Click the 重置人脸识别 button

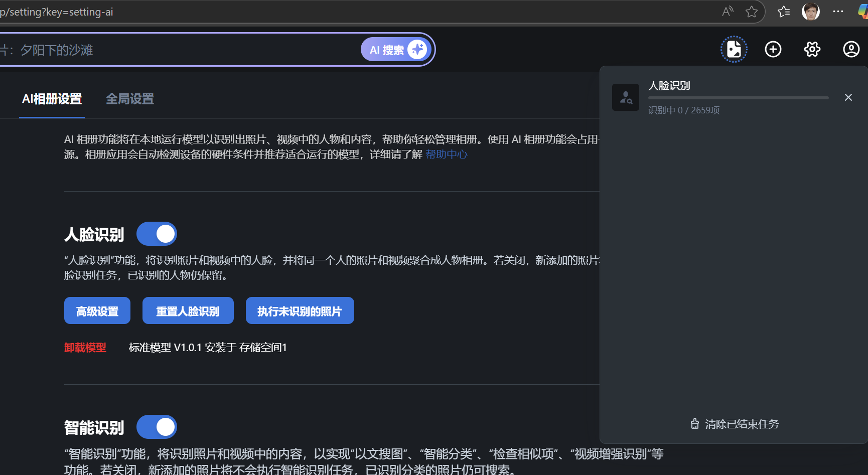tap(188, 311)
